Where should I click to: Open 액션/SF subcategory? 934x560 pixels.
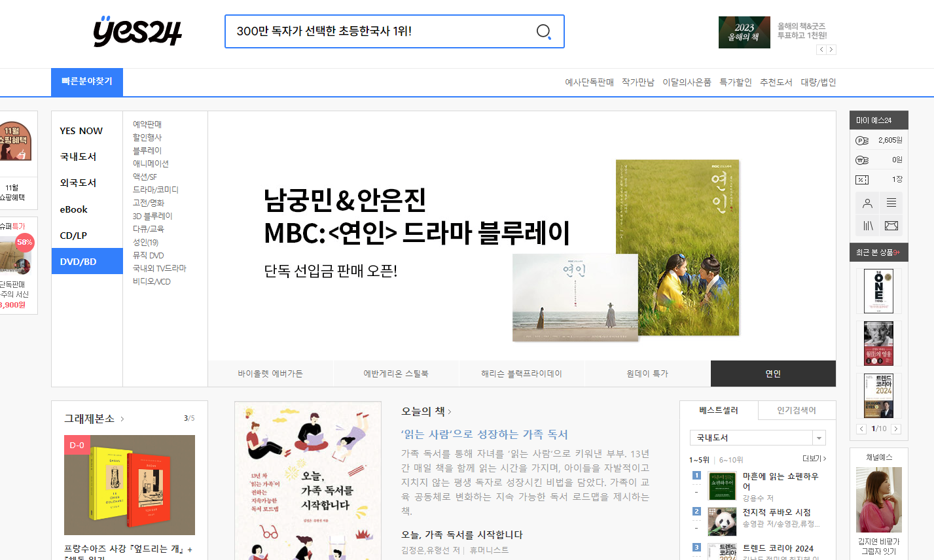[145, 177]
